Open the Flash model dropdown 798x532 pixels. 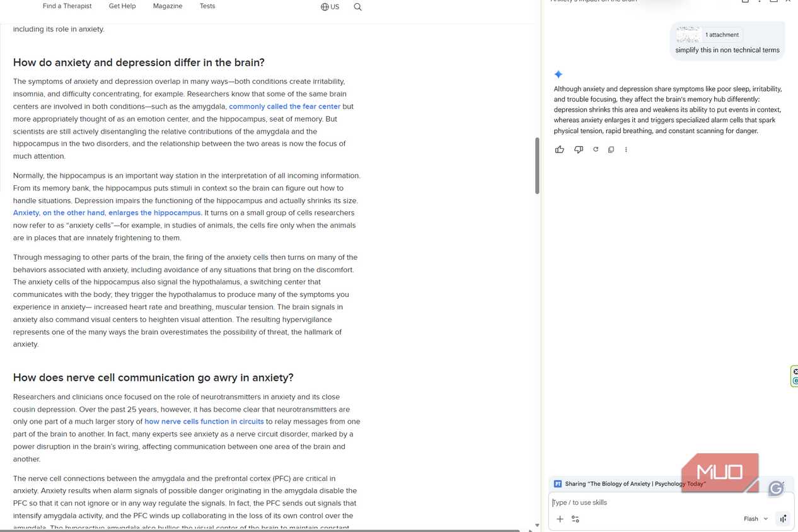point(756,519)
